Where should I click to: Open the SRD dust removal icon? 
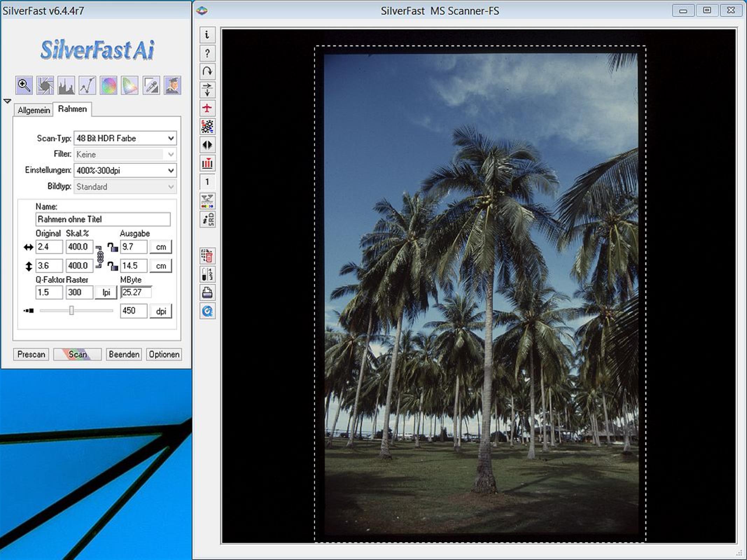pos(207,220)
